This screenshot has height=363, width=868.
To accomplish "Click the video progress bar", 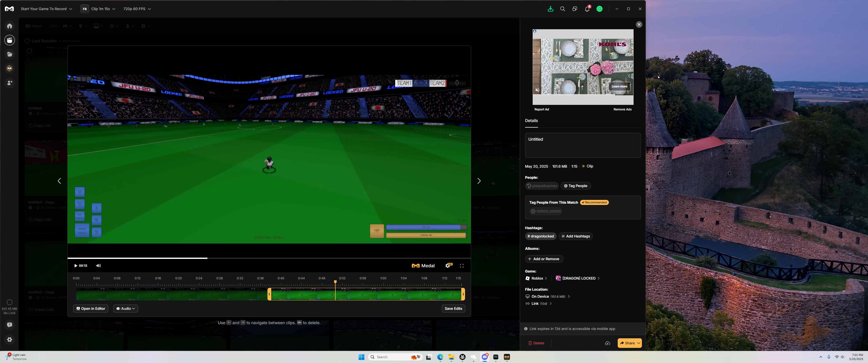I will point(269,258).
